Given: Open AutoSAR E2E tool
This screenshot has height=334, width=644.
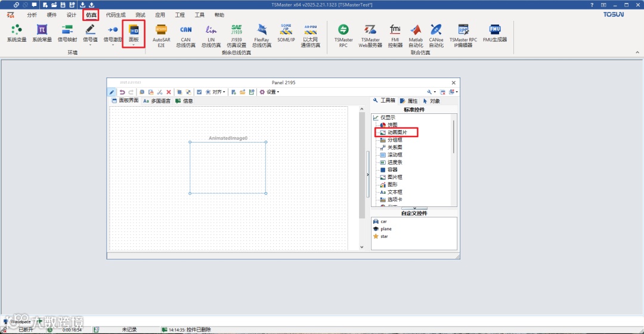Looking at the screenshot, I should 161,36.
